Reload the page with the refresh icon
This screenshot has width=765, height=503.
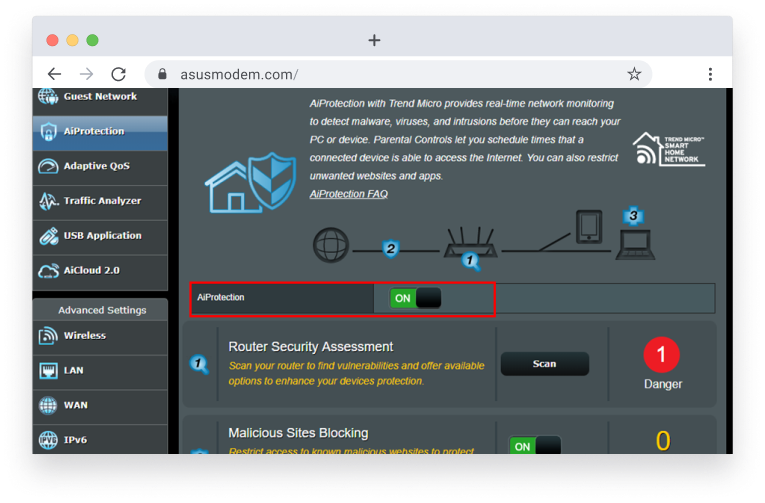pos(119,74)
